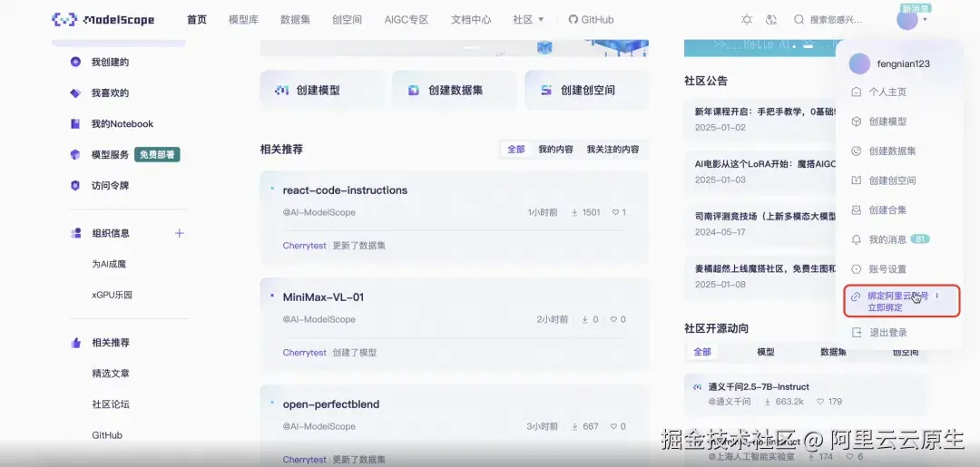Select the 全部 tab under 社区开源动向
This screenshot has height=467, width=980.
tap(701, 352)
